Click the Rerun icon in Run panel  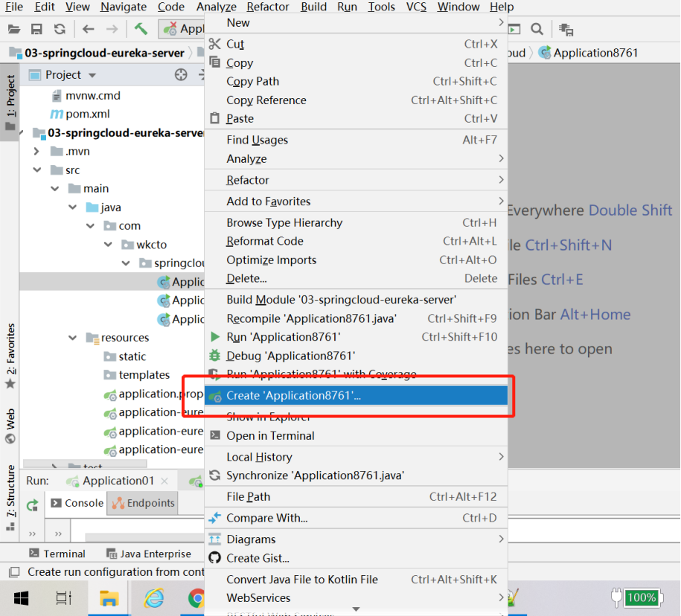click(x=33, y=505)
